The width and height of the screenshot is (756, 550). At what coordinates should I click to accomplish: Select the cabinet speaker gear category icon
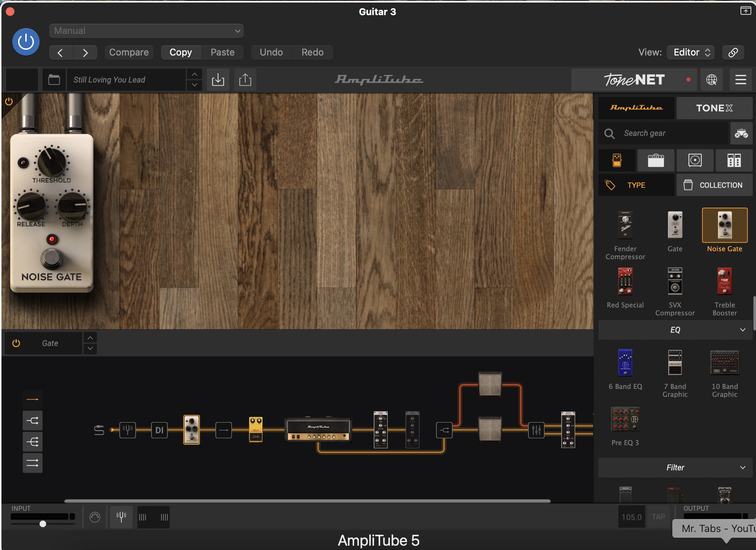(695, 160)
